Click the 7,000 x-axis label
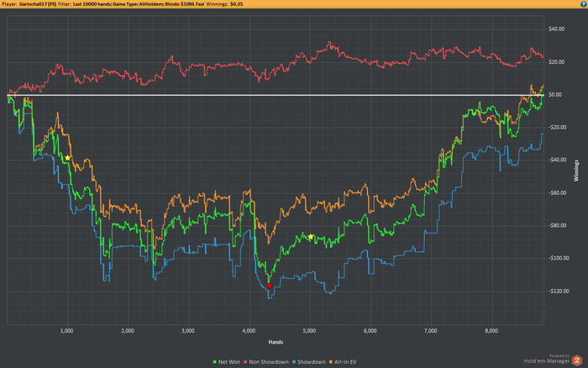Screen dimensions: 588x368 coord(430,331)
